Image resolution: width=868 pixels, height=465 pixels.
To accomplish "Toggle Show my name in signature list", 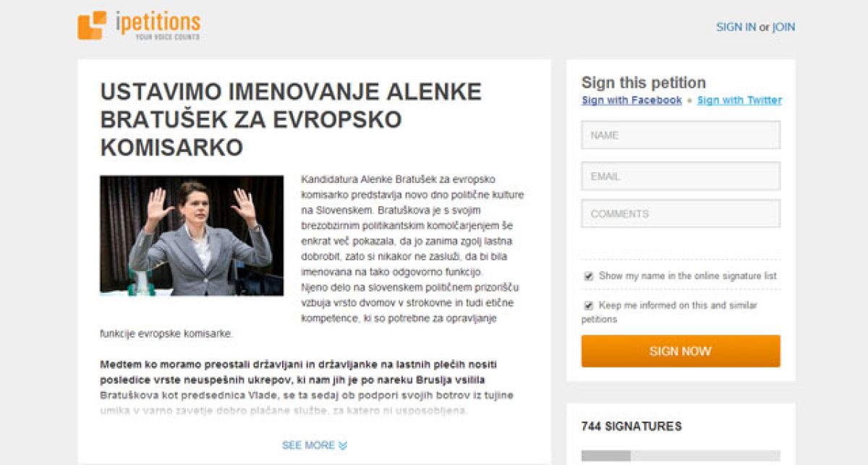I will [589, 276].
